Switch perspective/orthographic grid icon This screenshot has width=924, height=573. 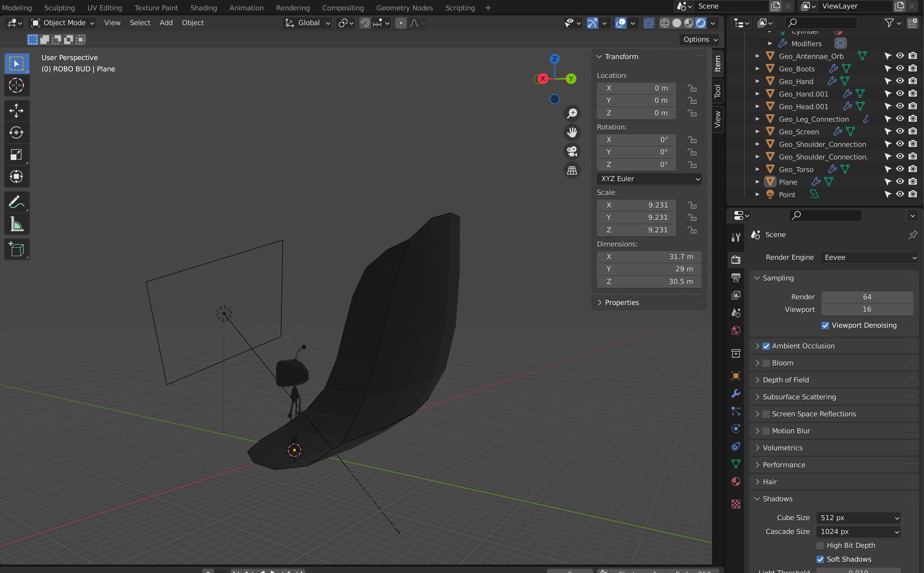pyautogui.click(x=572, y=170)
